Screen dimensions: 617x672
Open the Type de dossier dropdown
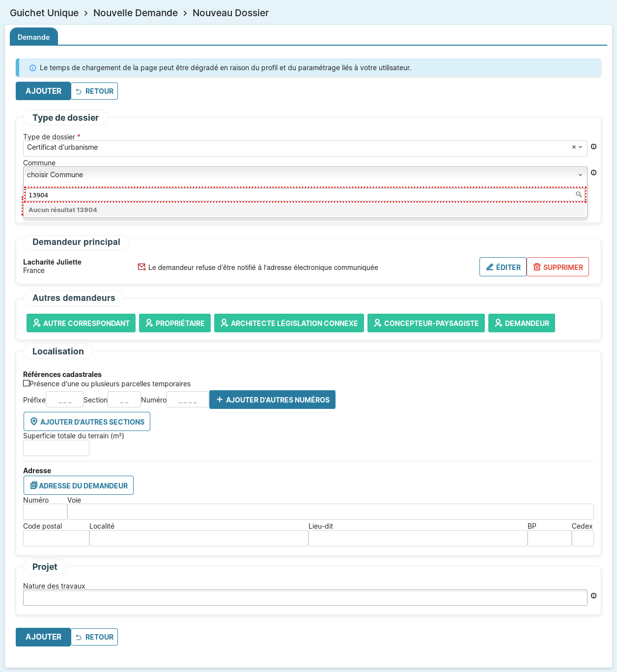tap(581, 147)
